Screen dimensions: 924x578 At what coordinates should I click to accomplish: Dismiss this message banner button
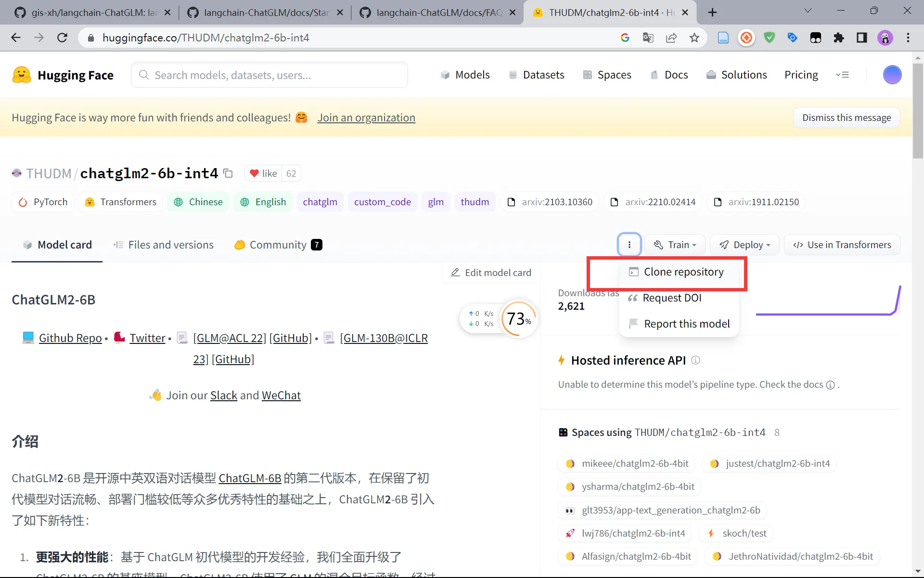coord(846,118)
